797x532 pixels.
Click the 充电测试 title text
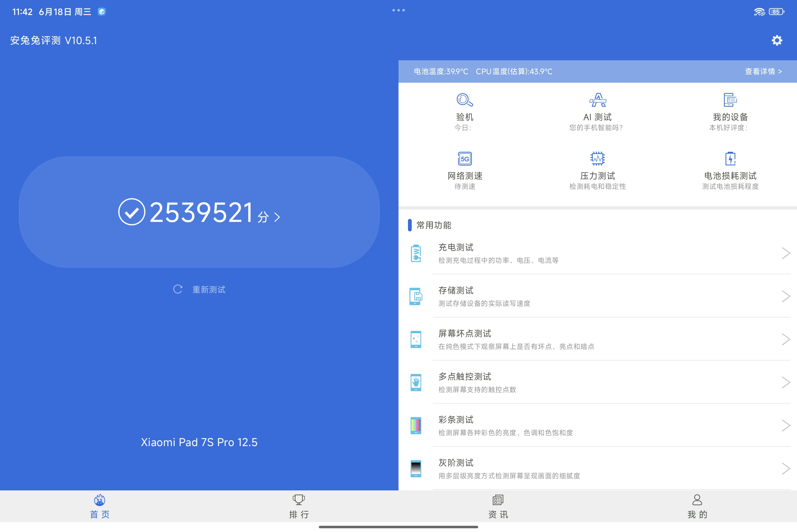[456, 247]
